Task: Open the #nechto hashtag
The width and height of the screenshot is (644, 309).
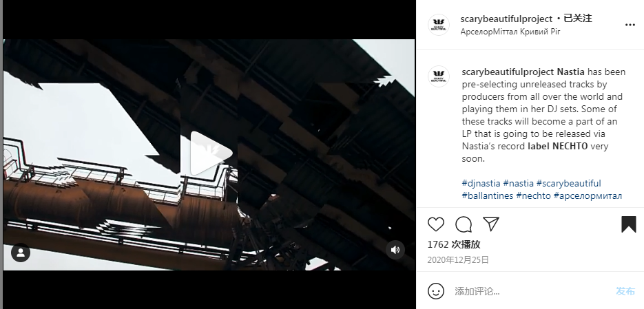Action: click(533, 195)
